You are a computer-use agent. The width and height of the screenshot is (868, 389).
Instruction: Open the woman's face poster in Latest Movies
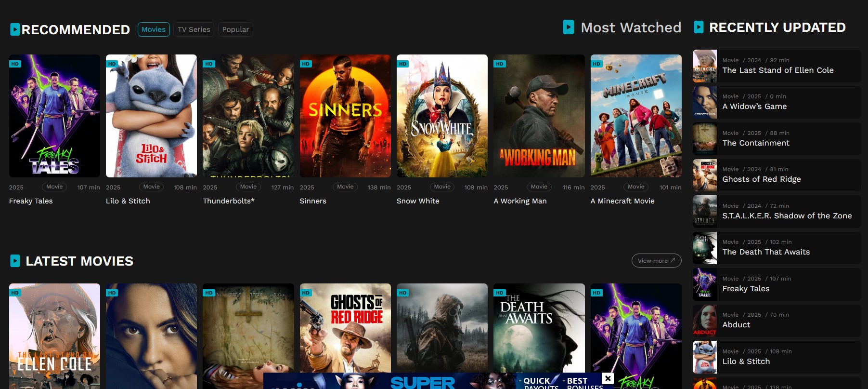(x=151, y=336)
